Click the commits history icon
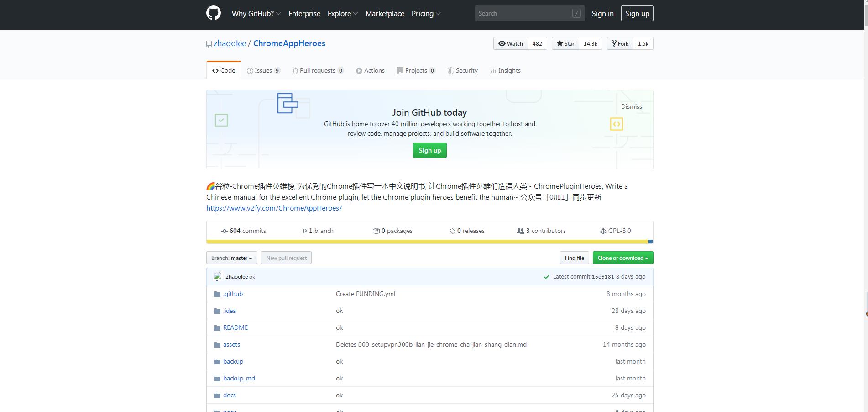Image resolution: width=868 pixels, height=412 pixels. 225,231
